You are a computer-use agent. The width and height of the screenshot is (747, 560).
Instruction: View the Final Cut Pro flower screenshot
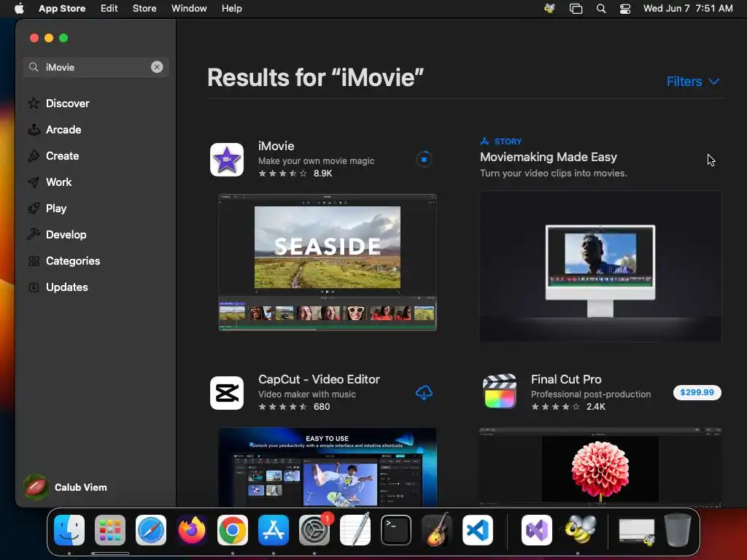coord(600,467)
